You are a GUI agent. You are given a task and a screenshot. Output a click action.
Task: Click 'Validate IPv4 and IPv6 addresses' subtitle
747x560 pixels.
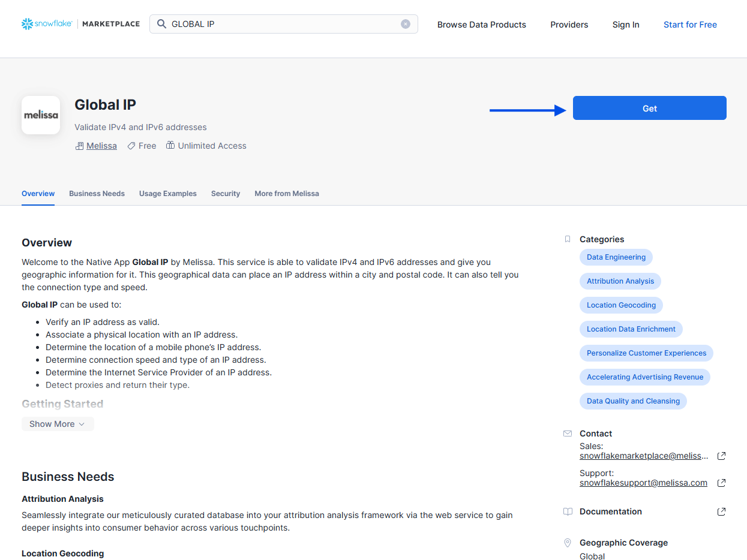coord(140,127)
